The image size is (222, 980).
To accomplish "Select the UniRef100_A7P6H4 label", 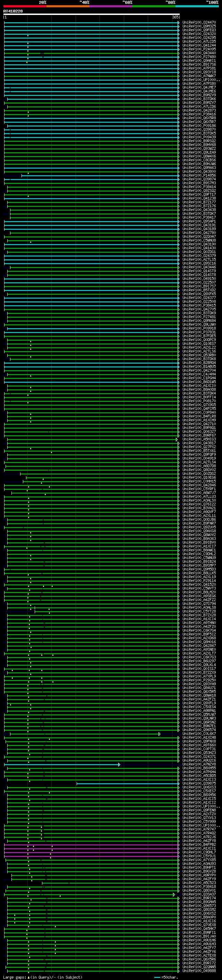I will 199,771.
